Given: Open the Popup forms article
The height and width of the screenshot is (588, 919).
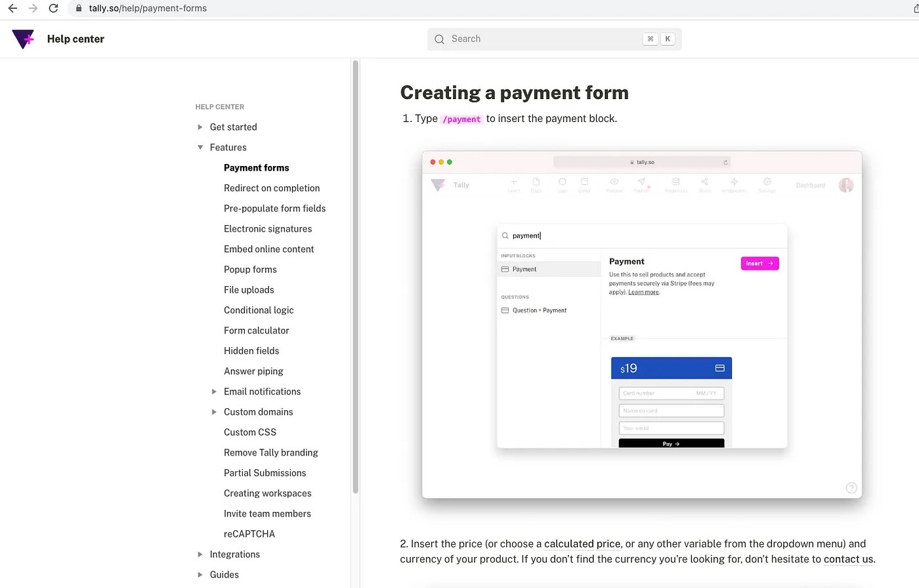Looking at the screenshot, I should pos(250,270).
